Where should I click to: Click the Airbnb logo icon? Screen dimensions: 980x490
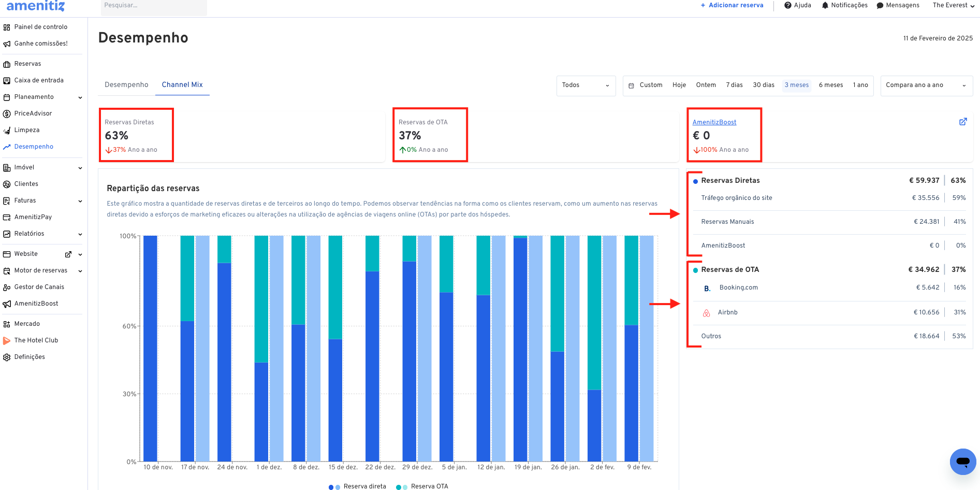click(x=706, y=313)
